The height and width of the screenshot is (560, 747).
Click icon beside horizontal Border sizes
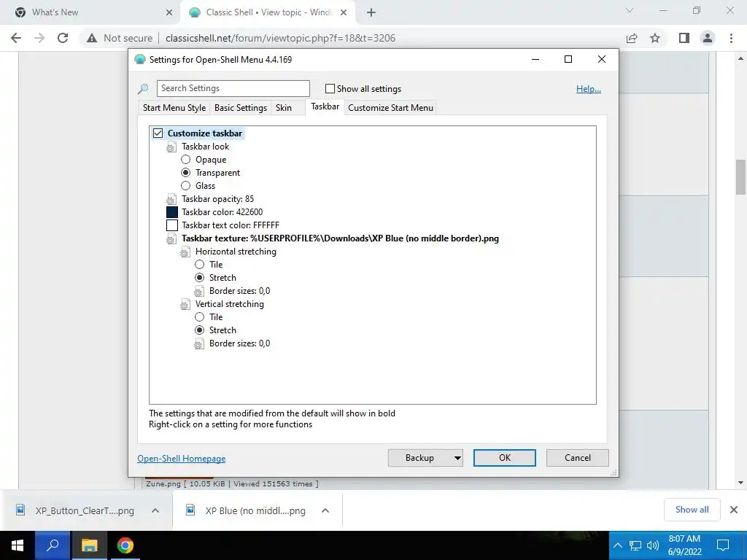199,292
